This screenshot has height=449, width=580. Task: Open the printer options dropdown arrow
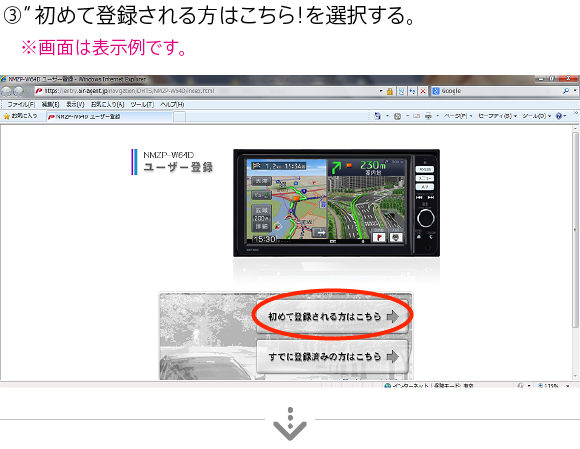click(x=438, y=116)
